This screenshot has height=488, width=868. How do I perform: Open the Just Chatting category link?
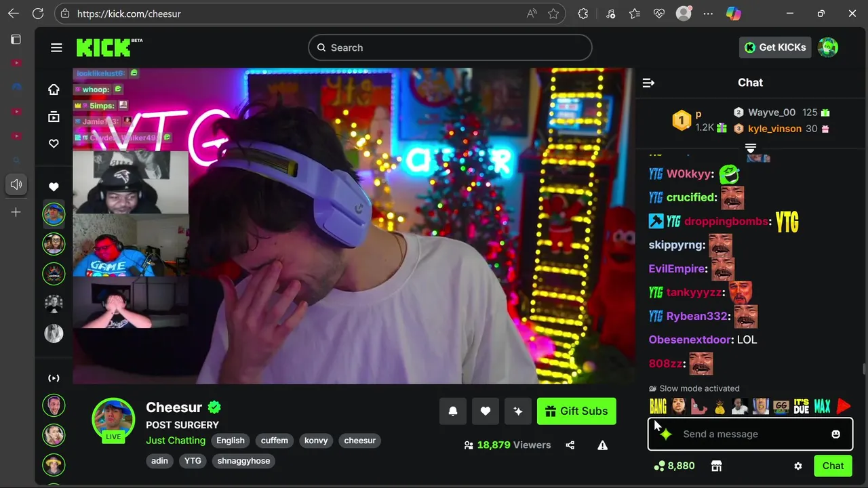(x=176, y=441)
